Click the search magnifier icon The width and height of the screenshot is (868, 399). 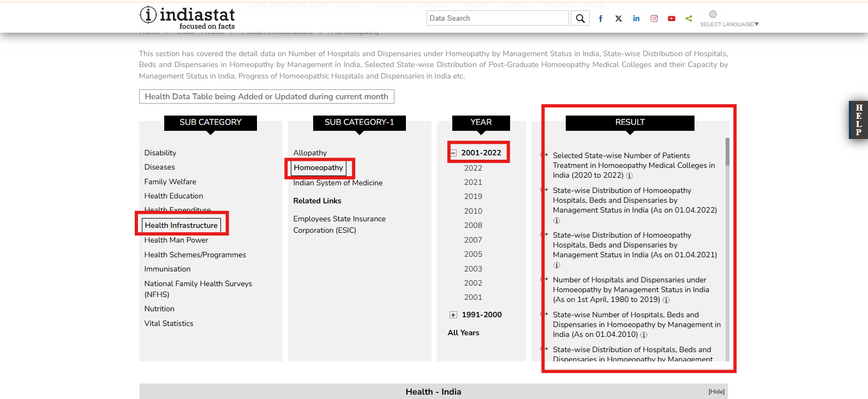pos(580,19)
